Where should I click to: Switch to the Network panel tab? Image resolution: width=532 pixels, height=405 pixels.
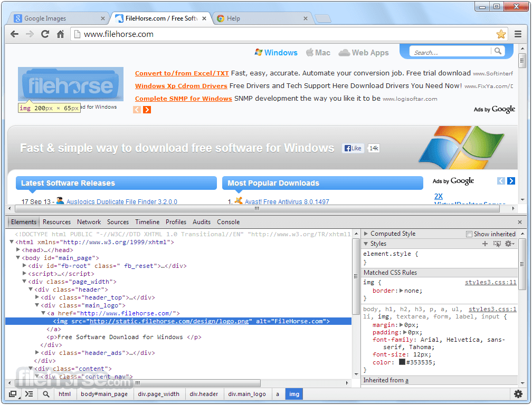89,222
